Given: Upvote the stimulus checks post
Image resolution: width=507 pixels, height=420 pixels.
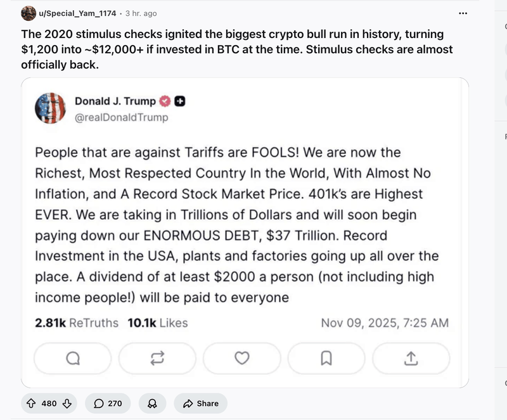Looking at the screenshot, I should pos(31,404).
